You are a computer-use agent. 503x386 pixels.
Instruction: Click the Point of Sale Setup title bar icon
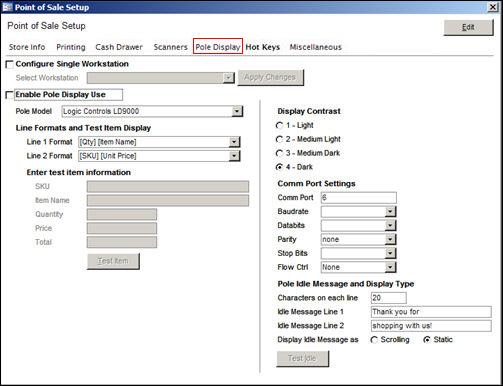(7, 7)
